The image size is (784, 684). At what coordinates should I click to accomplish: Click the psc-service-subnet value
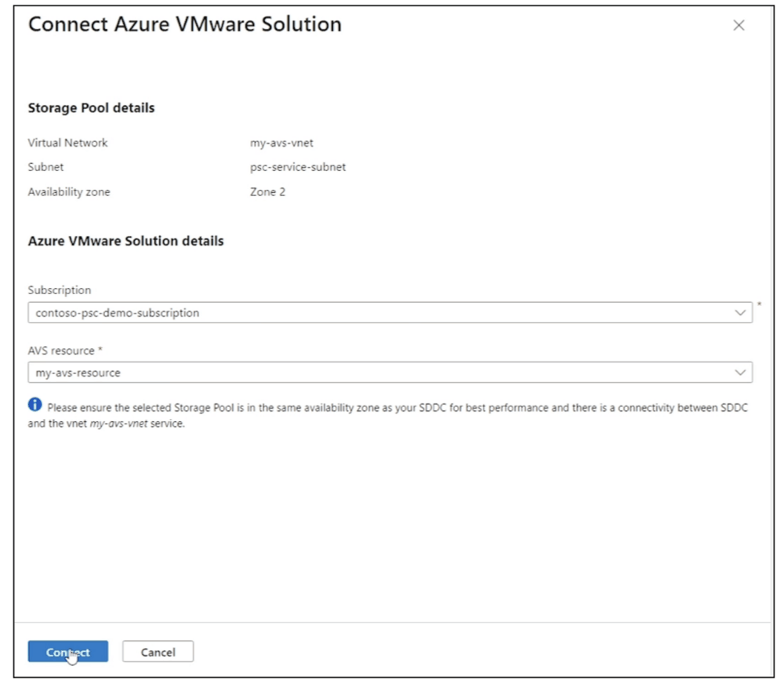tap(297, 167)
